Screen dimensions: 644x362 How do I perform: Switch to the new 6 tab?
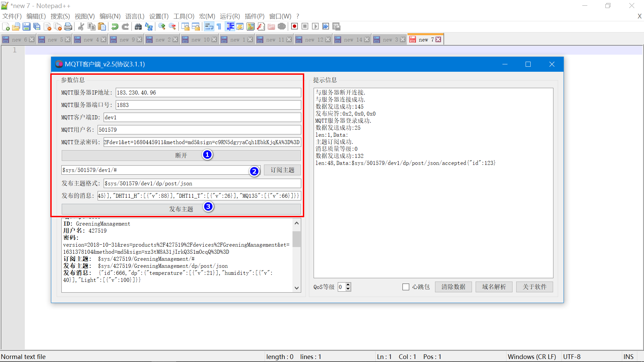(x=18, y=40)
